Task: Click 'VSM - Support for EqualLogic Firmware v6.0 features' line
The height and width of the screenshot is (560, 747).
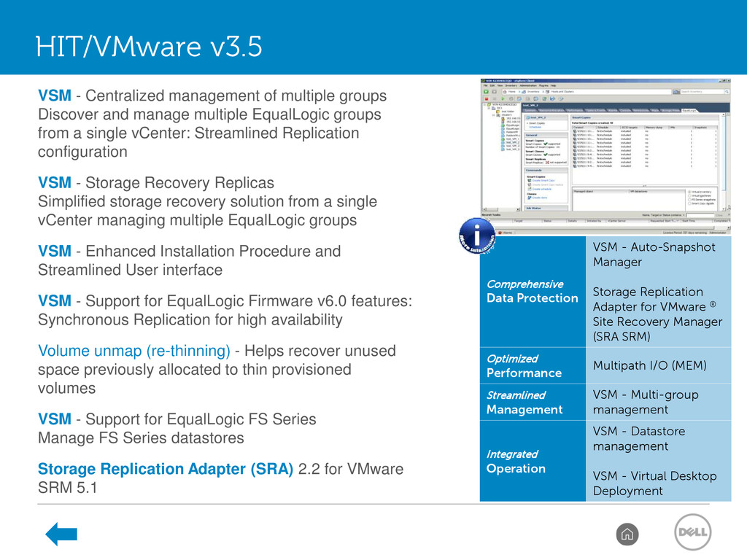Action: click(x=225, y=301)
